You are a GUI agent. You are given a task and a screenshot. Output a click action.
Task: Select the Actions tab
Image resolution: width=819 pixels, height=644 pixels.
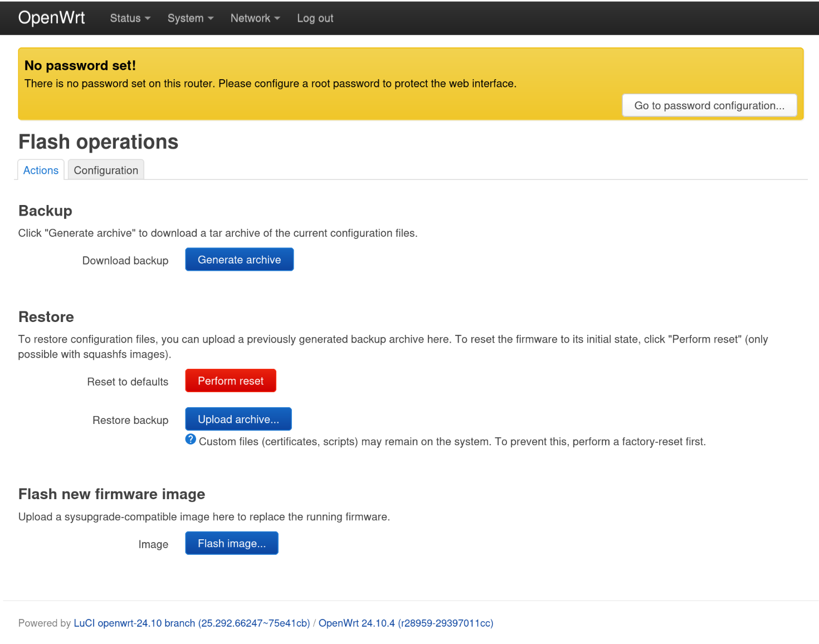coord(41,170)
